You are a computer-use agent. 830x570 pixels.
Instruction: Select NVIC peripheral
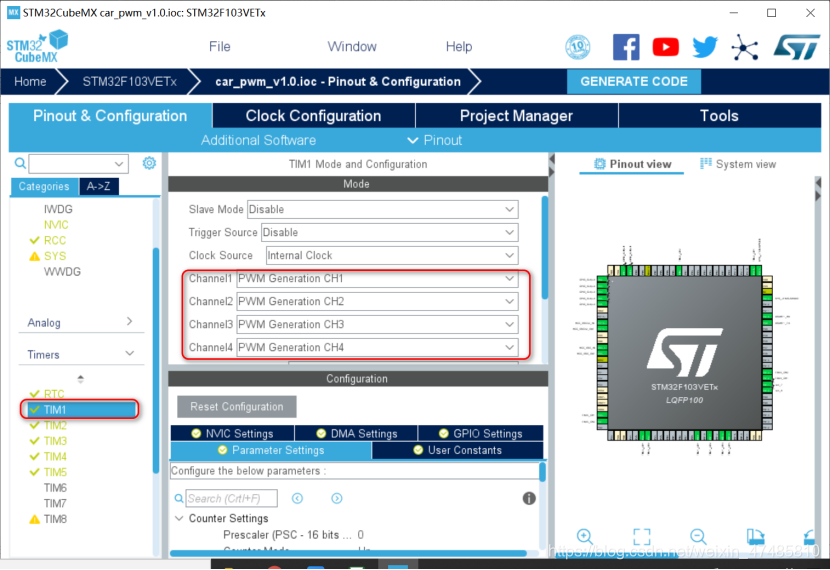click(56, 225)
